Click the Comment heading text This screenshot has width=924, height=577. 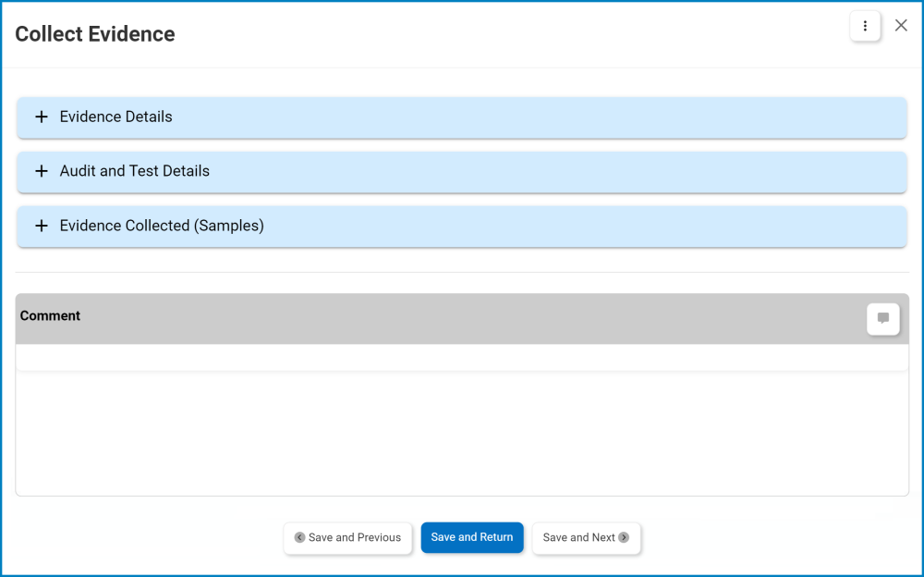[x=50, y=316]
